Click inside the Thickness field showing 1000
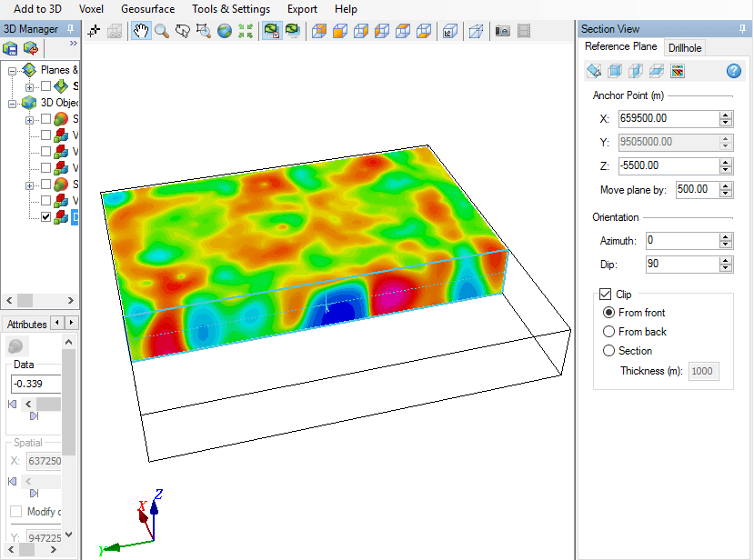Viewport: 754px width, 560px height. (703, 371)
